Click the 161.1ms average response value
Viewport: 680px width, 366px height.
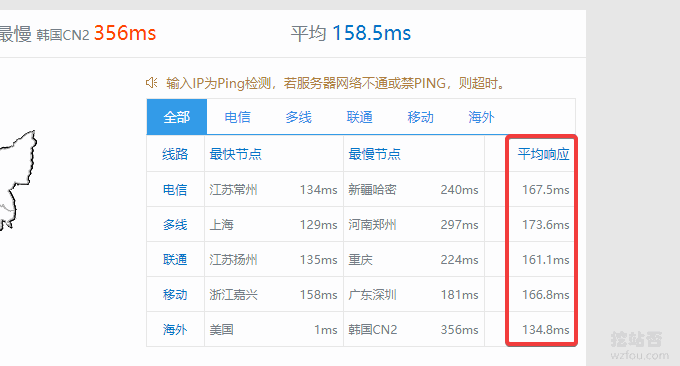click(x=546, y=260)
